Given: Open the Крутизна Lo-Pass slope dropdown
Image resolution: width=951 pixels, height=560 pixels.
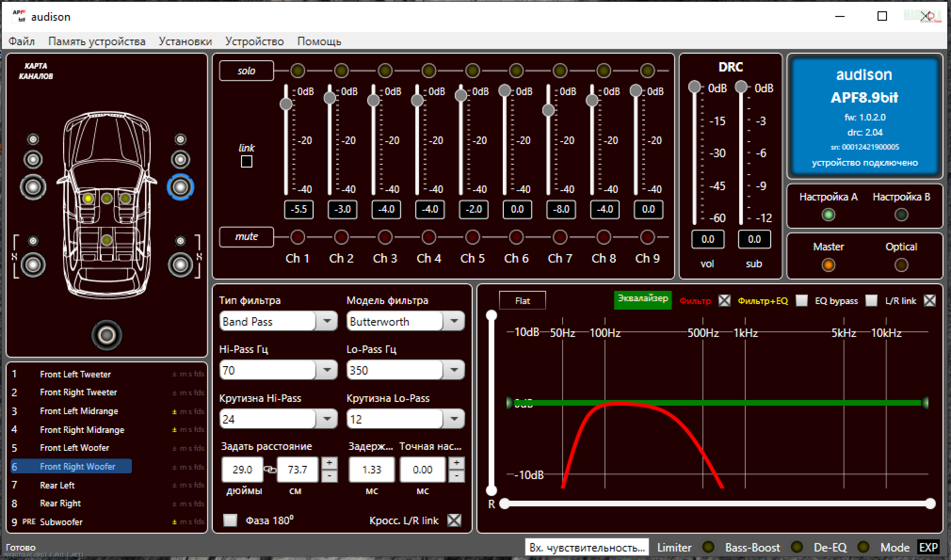Looking at the screenshot, I should coord(406,419).
